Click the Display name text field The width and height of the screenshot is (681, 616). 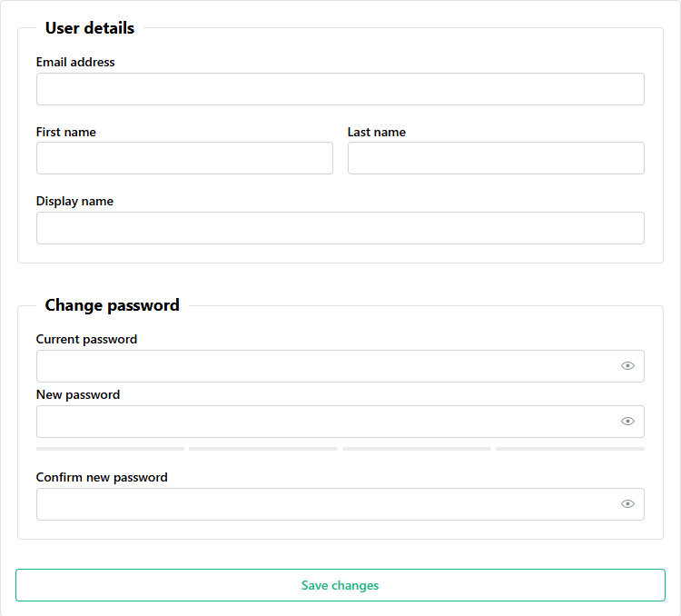coord(340,228)
